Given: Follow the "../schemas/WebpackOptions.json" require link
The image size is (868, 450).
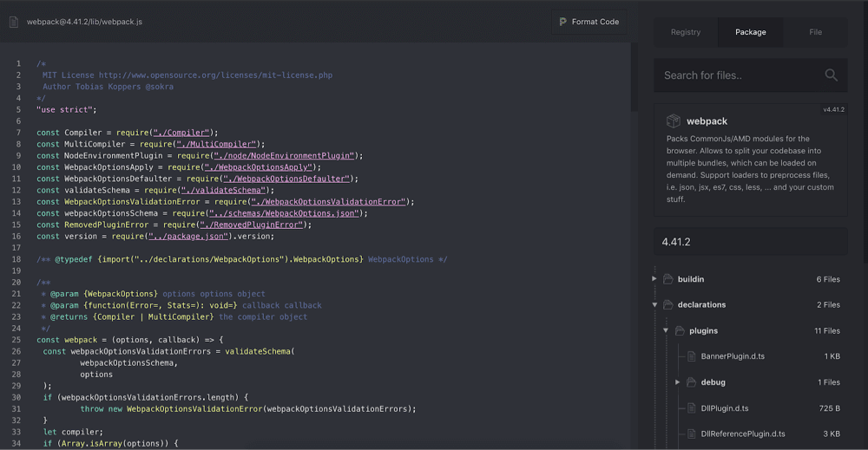Looking at the screenshot, I should (284, 213).
